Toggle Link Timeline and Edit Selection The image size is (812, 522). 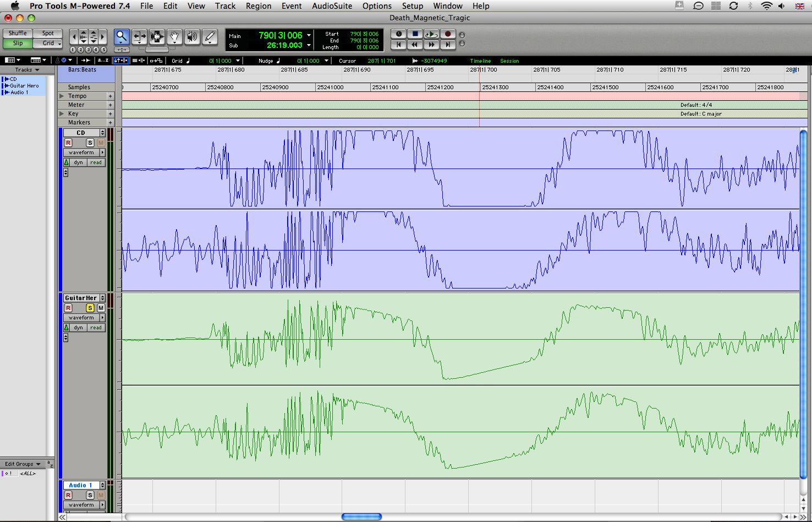click(x=120, y=61)
